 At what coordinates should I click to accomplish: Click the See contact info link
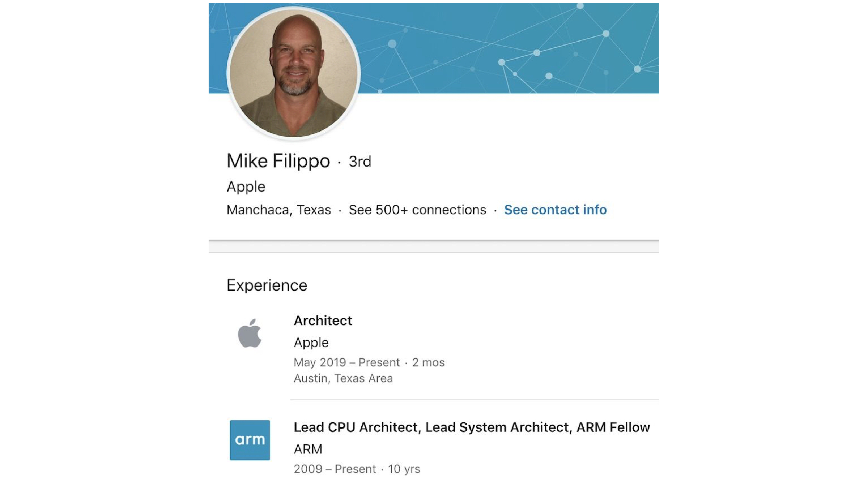555,210
